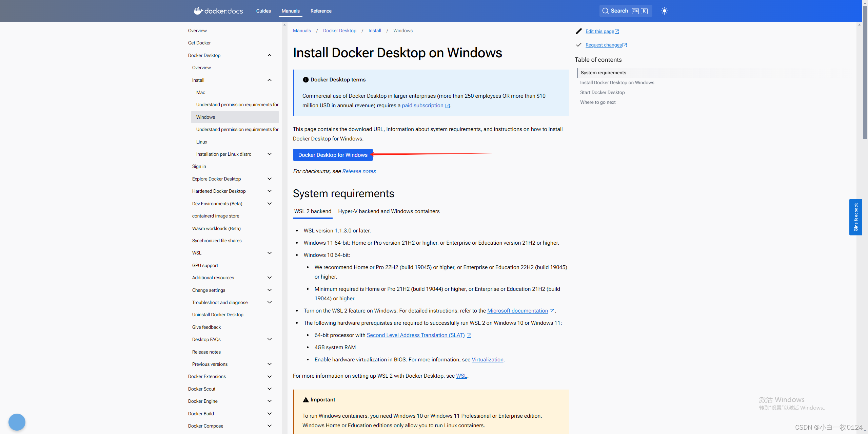Go to Docker Desktop breadcrumb
The image size is (868, 434).
point(339,31)
